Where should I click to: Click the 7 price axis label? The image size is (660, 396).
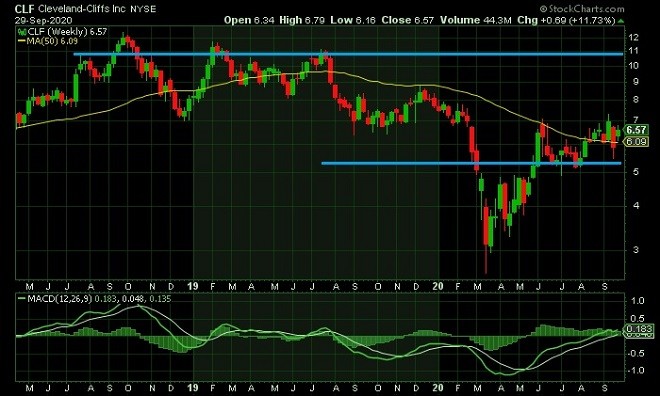636,120
